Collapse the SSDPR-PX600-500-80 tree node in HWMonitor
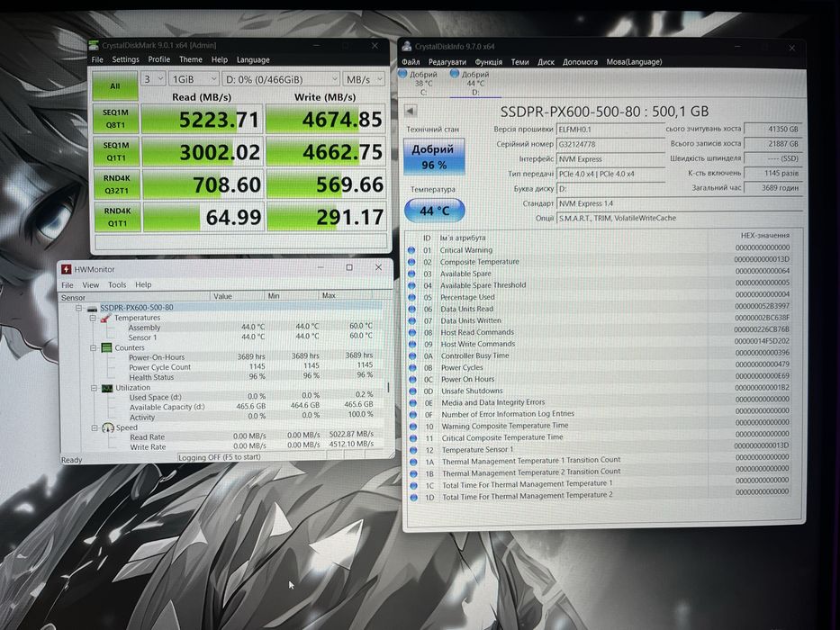The height and width of the screenshot is (630, 840). [78, 308]
